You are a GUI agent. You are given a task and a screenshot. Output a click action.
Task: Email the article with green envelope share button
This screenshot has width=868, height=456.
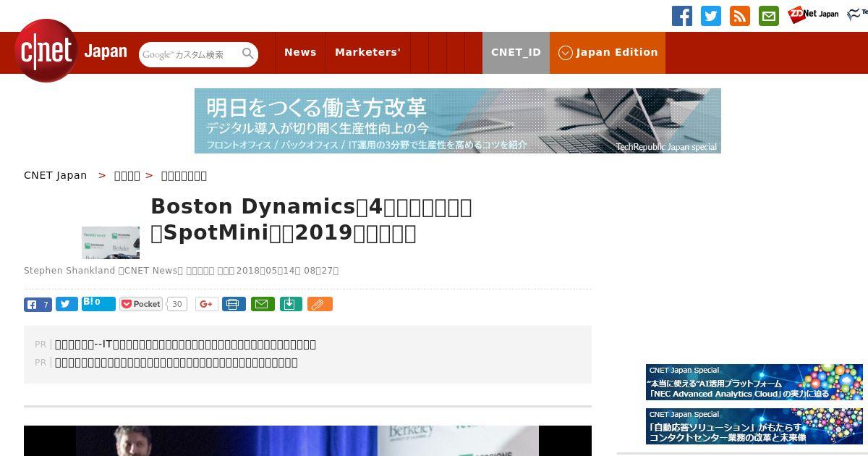click(263, 304)
